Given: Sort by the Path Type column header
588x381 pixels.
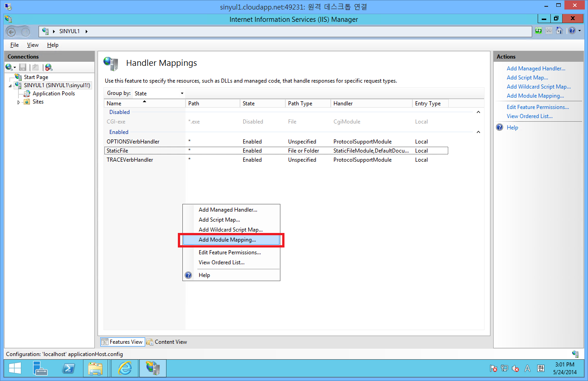Looking at the screenshot, I should [308, 104].
